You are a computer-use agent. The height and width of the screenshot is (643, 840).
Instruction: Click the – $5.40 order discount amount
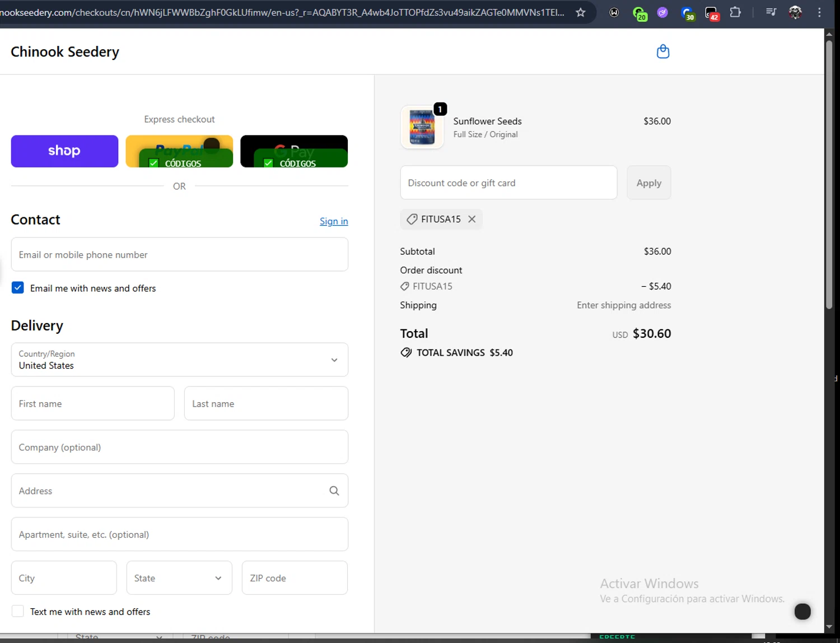[x=656, y=286]
